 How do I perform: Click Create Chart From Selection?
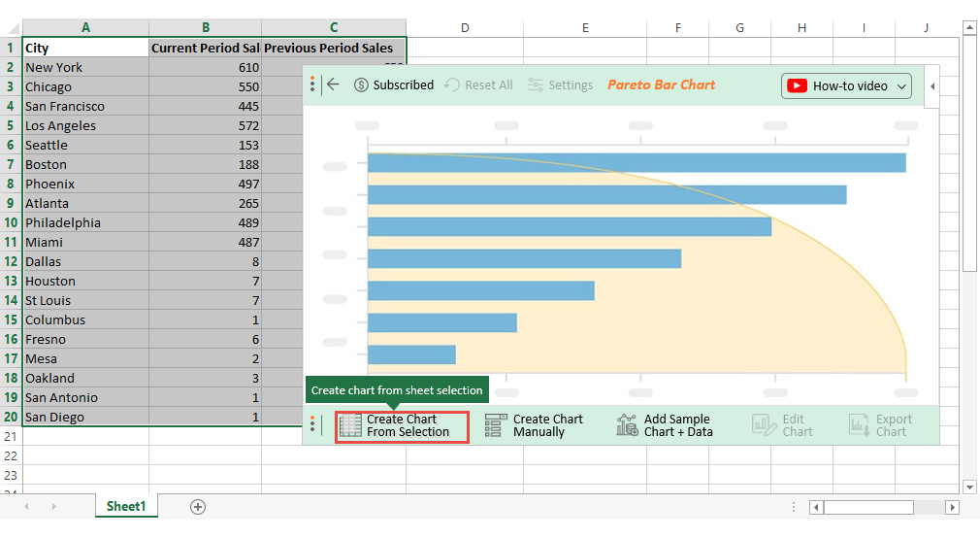click(x=402, y=426)
